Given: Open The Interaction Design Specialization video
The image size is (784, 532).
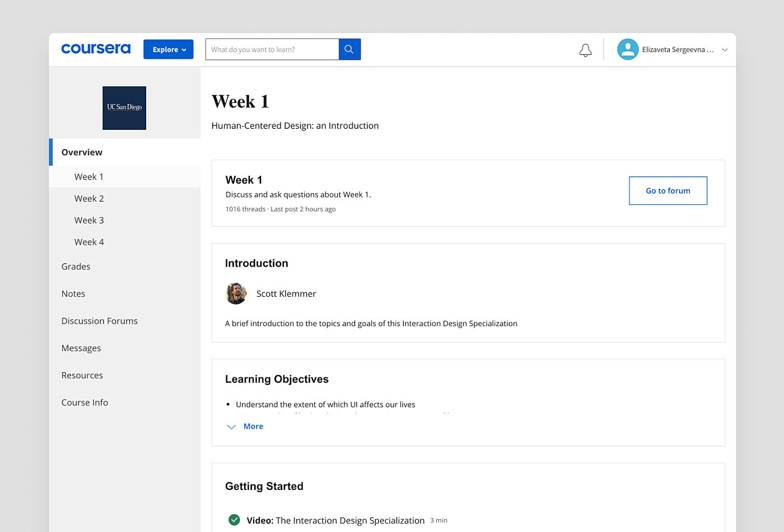Looking at the screenshot, I should [349, 520].
